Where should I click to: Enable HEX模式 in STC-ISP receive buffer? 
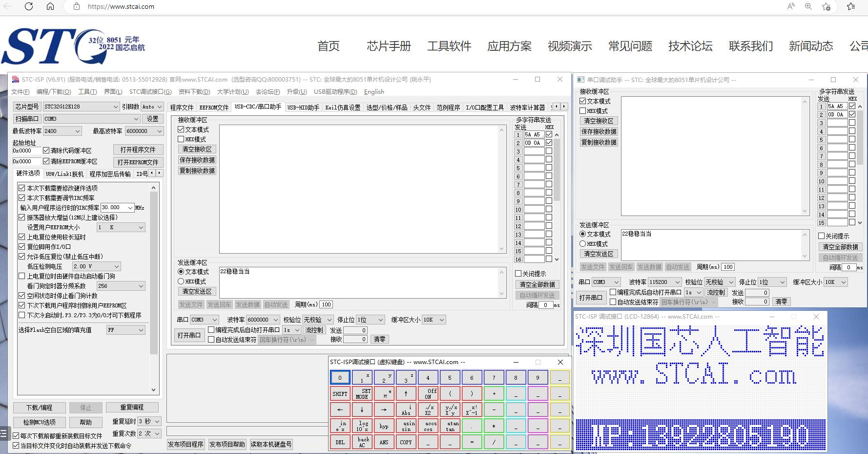pos(181,139)
